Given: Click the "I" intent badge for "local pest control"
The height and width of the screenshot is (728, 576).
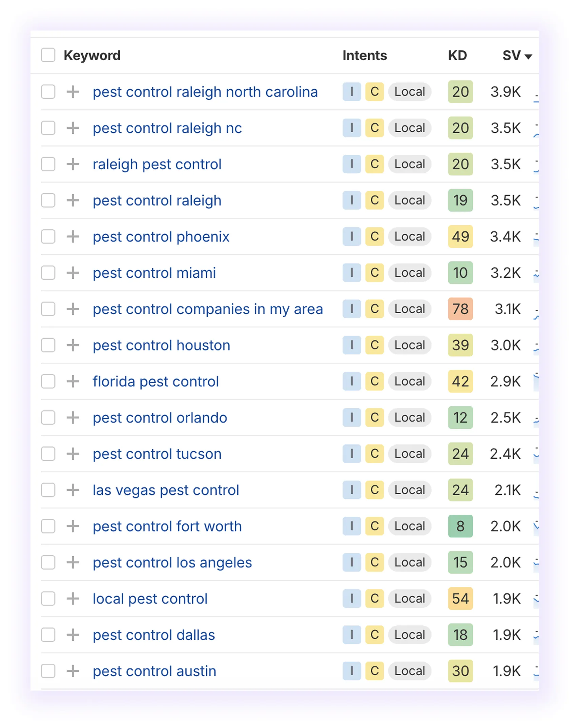Looking at the screenshot, I should [x=351, y=599].
